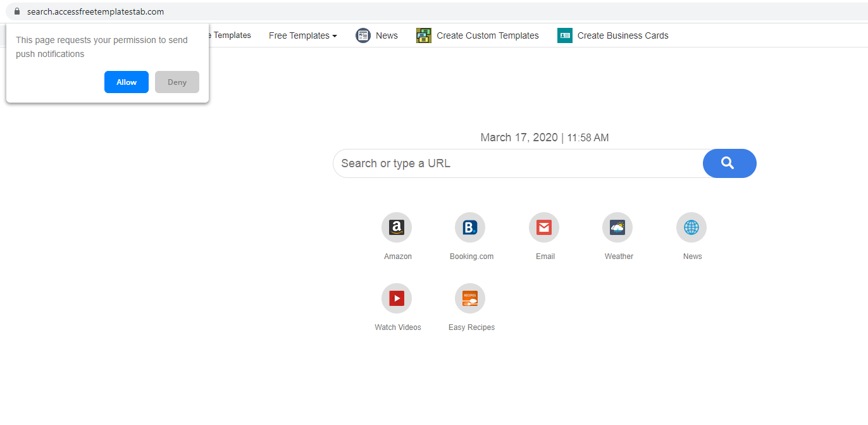Open the Create Custom Templates link
868x425 pixels.
(x=487, y=35)
